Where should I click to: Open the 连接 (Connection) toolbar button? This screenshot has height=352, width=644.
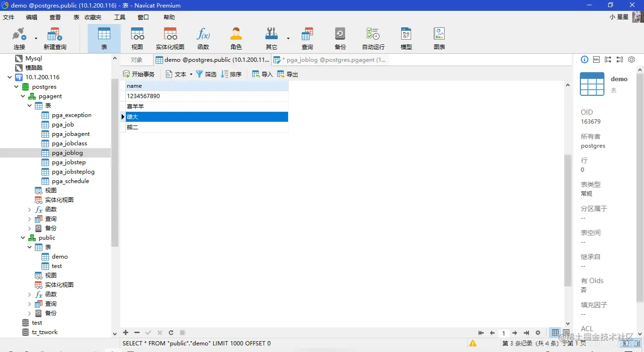(x=19, y=39)
